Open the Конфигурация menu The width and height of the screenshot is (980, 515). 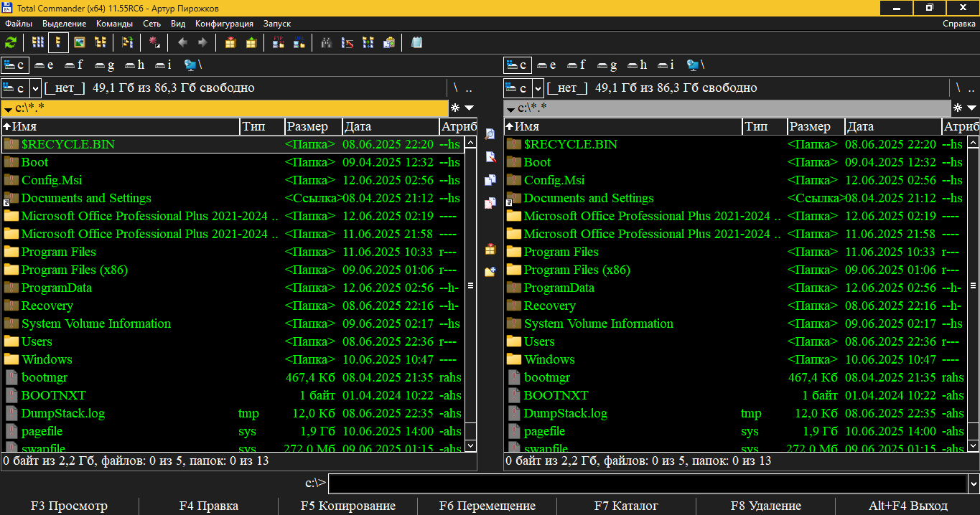224,24
